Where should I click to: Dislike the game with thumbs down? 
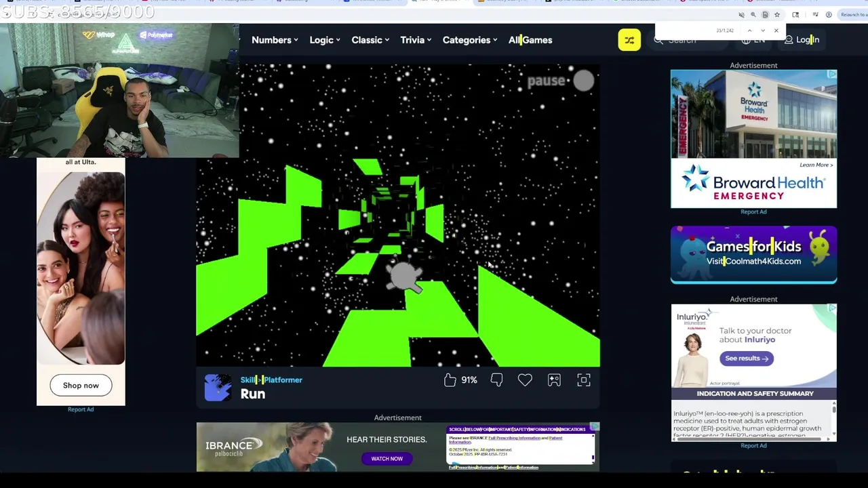tap(496, 380)
